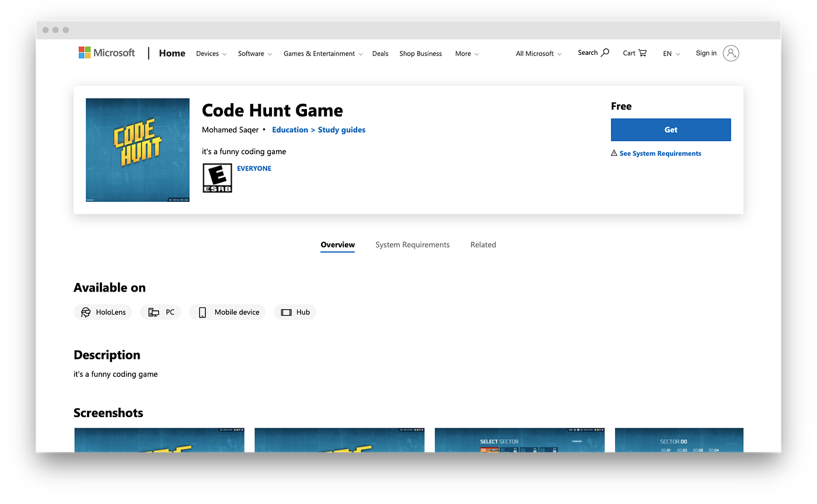The image size is (817, 504).
Task: Click the blue Get button
Action: (x=671, y=129)
